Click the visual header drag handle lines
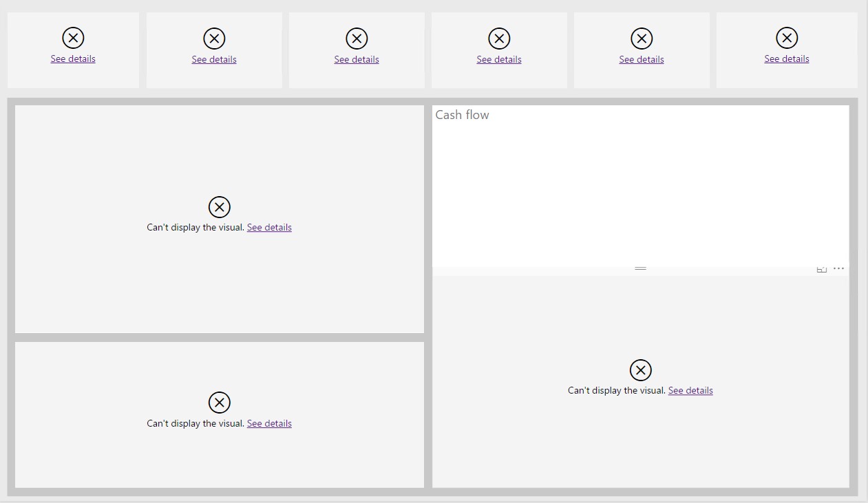The image size is (868, 503). tap(640, 268)
